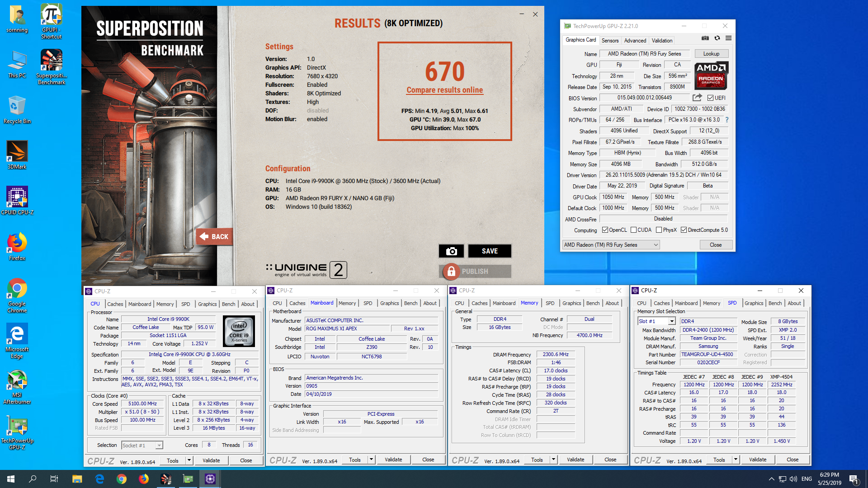Select the 3DMark desktop icon
Screen dimensions: 868x488
tap(17, 155)
